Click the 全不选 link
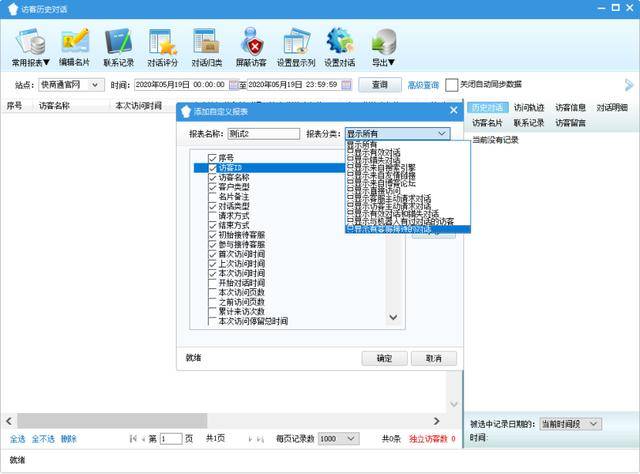640x474 pixels. (43, 439)
